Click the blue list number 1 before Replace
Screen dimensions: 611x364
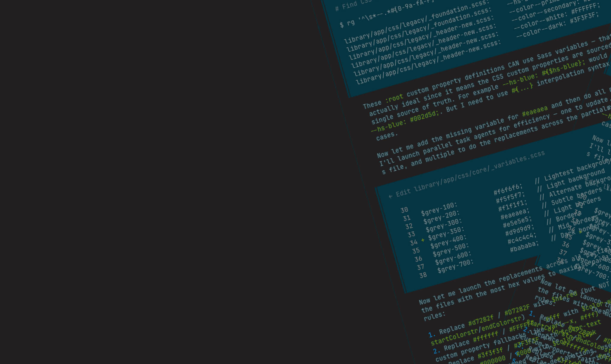pos(432,334)
